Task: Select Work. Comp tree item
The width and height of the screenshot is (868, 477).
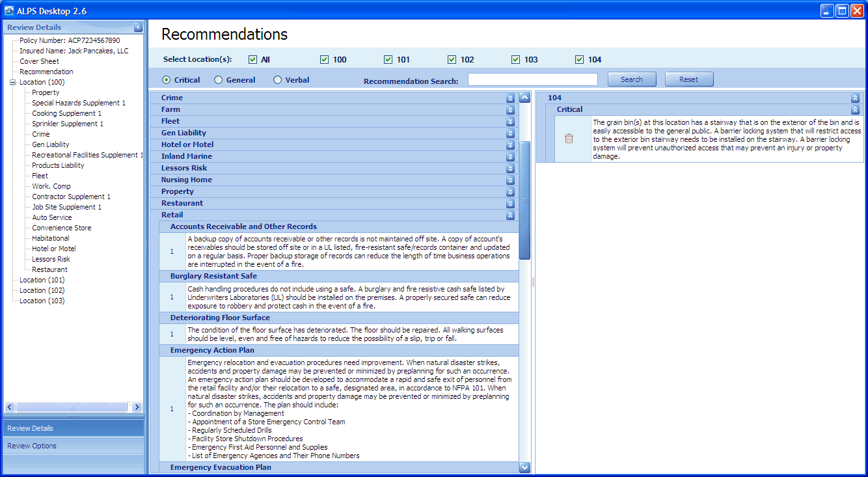Action: (51, 186)
